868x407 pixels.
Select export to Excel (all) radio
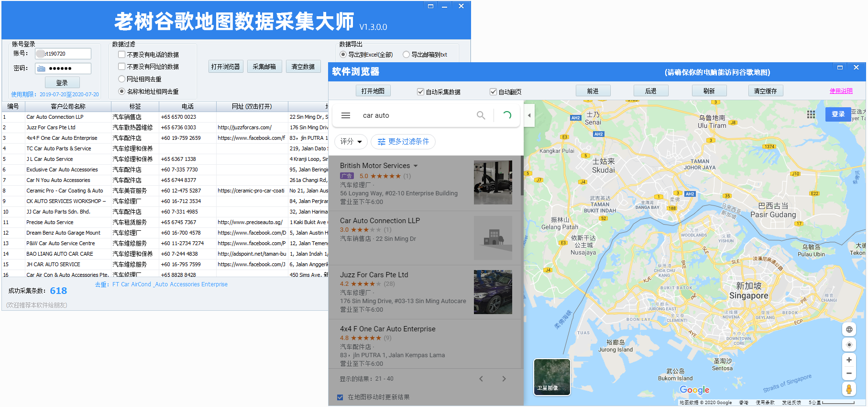(x=343, y=55)
